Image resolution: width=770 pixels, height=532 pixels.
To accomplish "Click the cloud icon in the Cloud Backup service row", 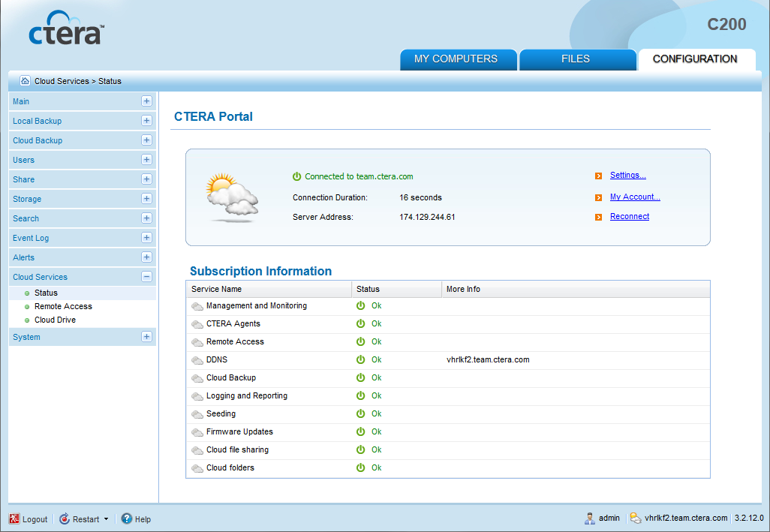I will click(197, 378).
